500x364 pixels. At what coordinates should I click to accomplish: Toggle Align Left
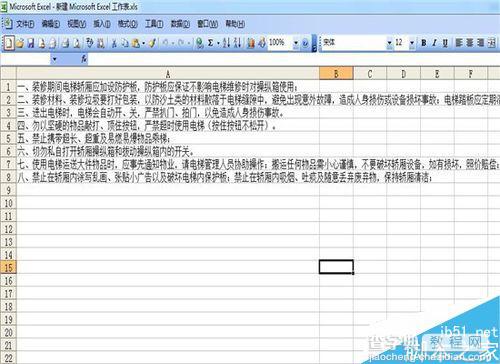[459, 43]
